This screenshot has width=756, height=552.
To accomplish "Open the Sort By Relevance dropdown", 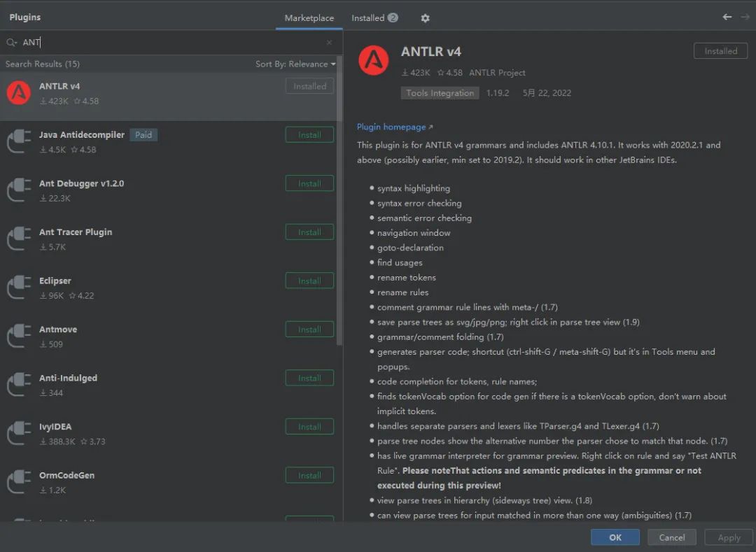I will point(295,64).
